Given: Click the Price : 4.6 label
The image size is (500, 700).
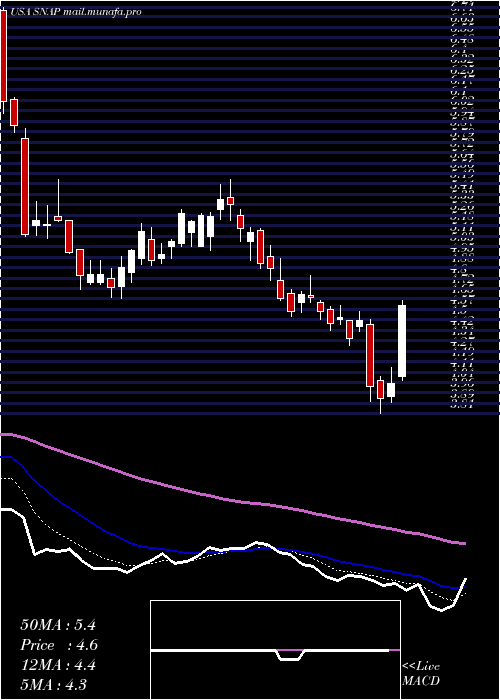Looking at the screenshot, I should pos(59,645).
